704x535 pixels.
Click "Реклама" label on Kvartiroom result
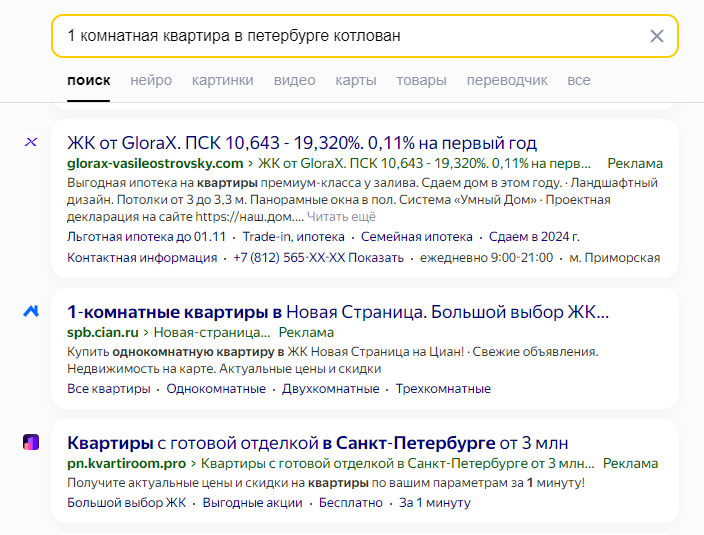pos(630,463)
